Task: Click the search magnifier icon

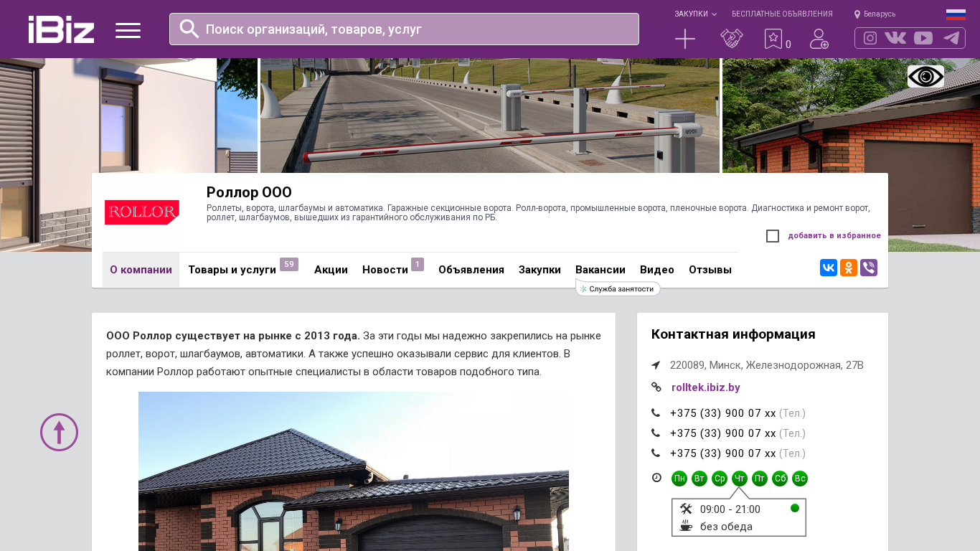Action: pos(189,29)
